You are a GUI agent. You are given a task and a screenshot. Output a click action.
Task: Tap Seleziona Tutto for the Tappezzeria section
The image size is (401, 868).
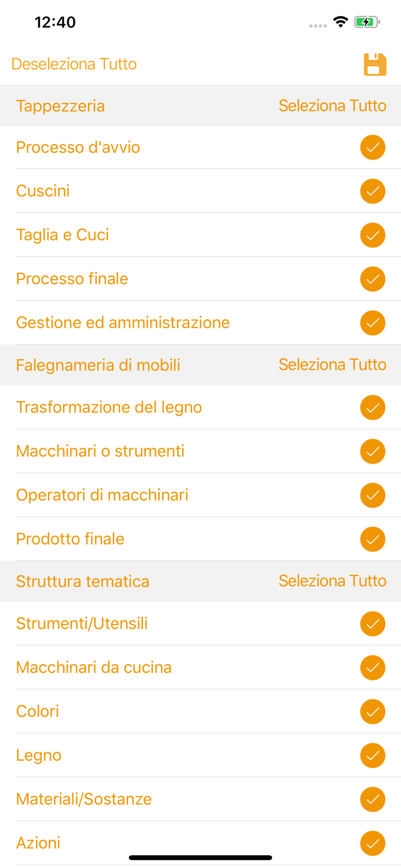tap(333, 105)
